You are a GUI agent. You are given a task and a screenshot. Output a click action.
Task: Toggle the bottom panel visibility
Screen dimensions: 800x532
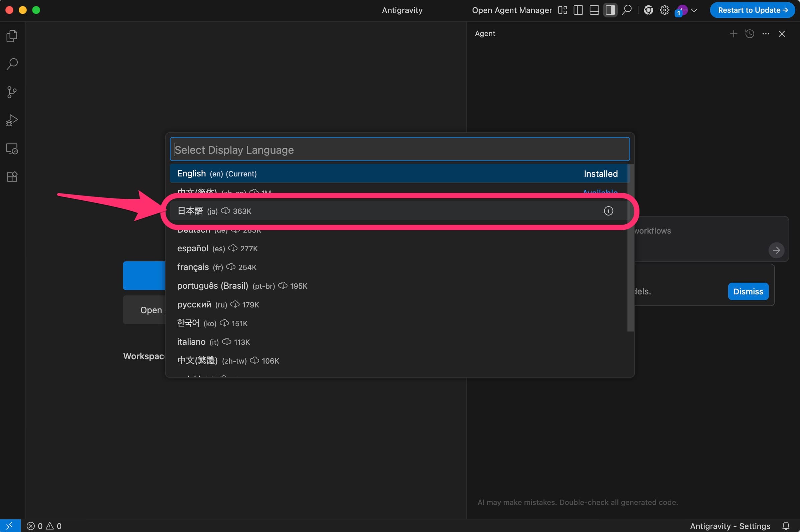click(594, 10)
